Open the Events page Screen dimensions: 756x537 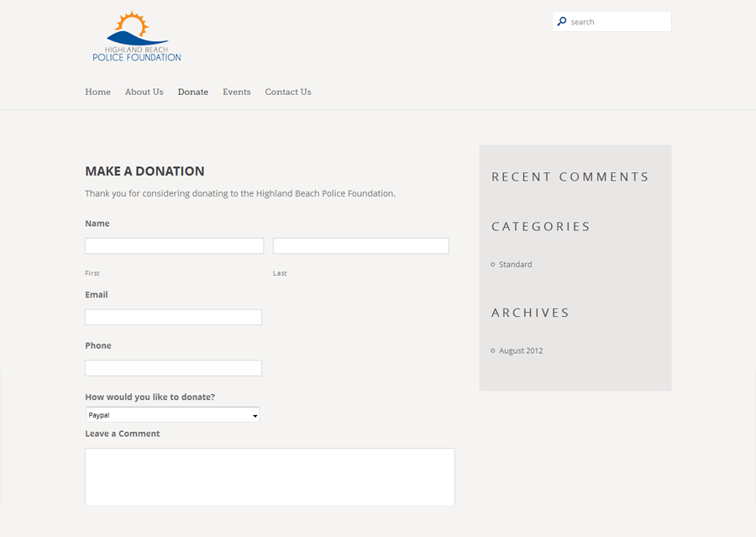click(x=236, y=92)
